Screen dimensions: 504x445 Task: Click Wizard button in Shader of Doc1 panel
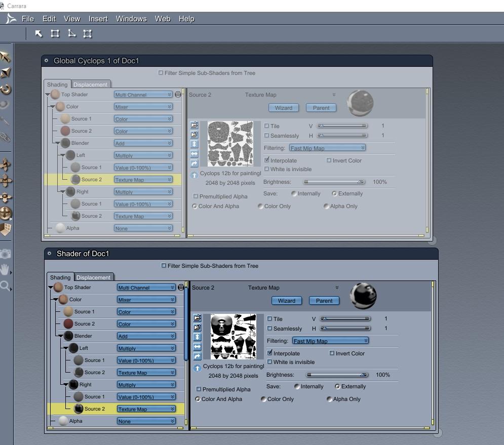click(x=286, y=300)
